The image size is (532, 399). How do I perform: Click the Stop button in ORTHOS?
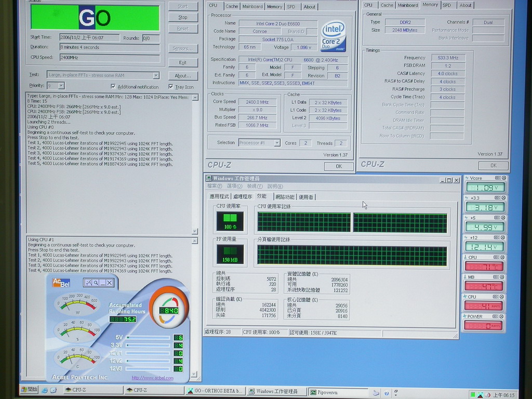183,17
